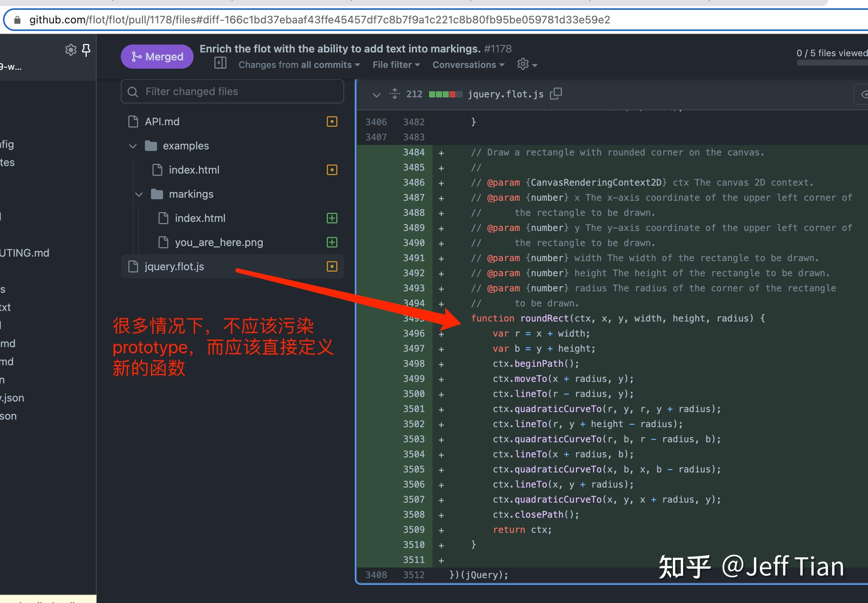The height and width of the screenshot is (603, 868).
Task: Open diff view settings gear dropdown
Action: (527, 64)
